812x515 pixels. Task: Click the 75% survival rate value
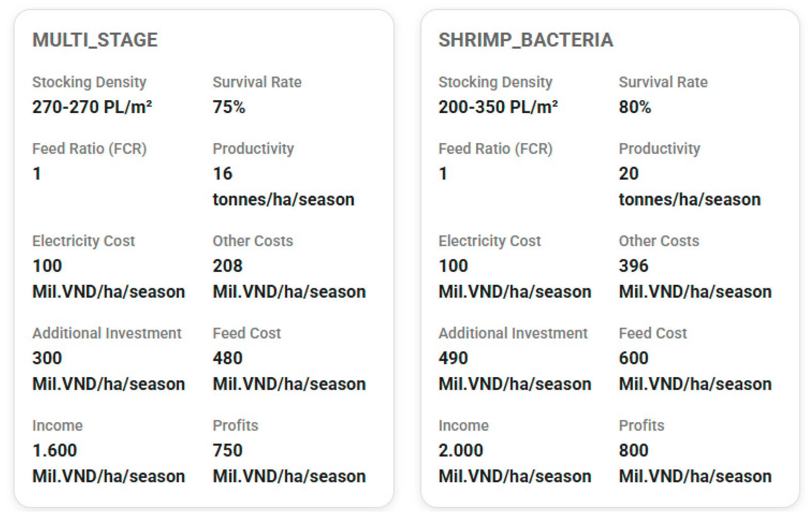(x=229, y=107)
